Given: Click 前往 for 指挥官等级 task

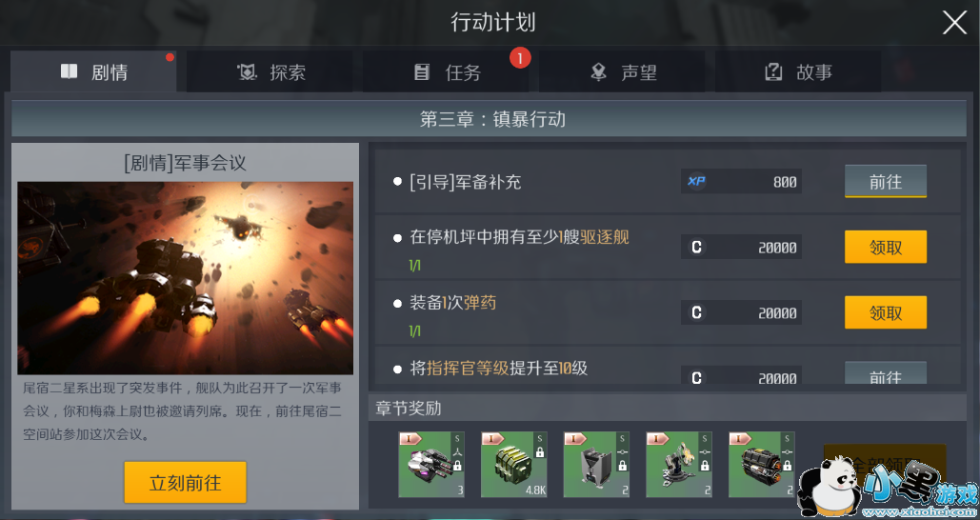Looking at the screenshot, I should pyautogui.click(x=885, y=373).
